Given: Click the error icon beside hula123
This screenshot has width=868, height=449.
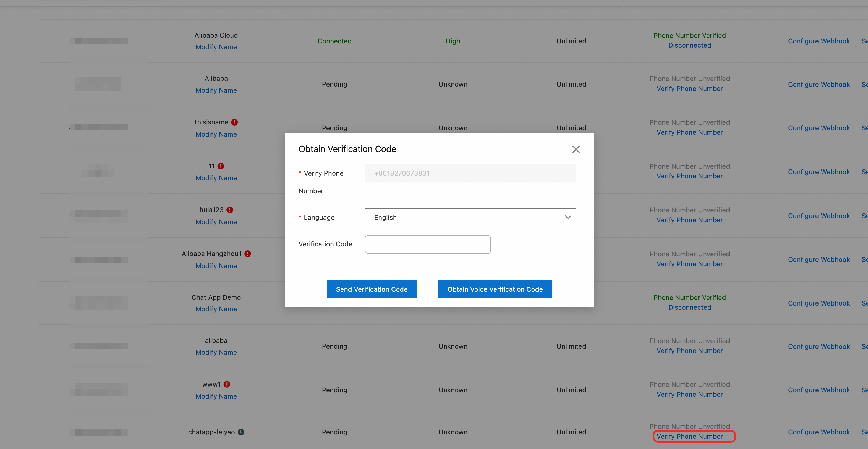Looking at the screenshot, I should click(x=230, y=210).
